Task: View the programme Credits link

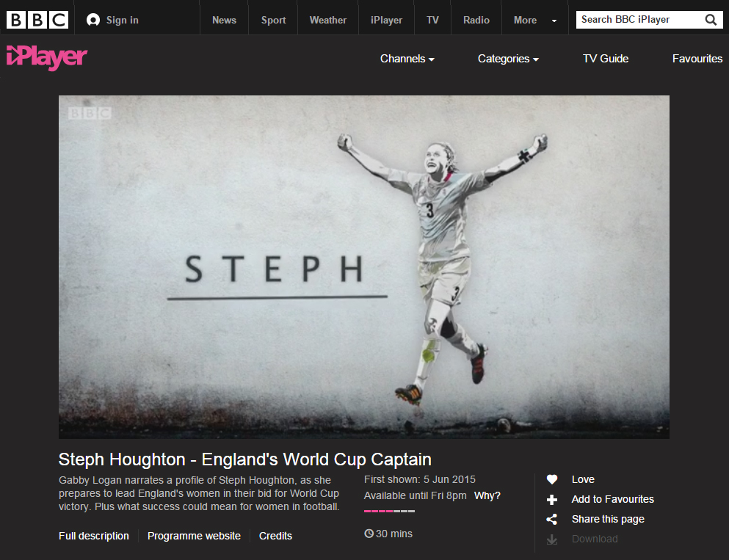Action: click(x=275, y=536)
